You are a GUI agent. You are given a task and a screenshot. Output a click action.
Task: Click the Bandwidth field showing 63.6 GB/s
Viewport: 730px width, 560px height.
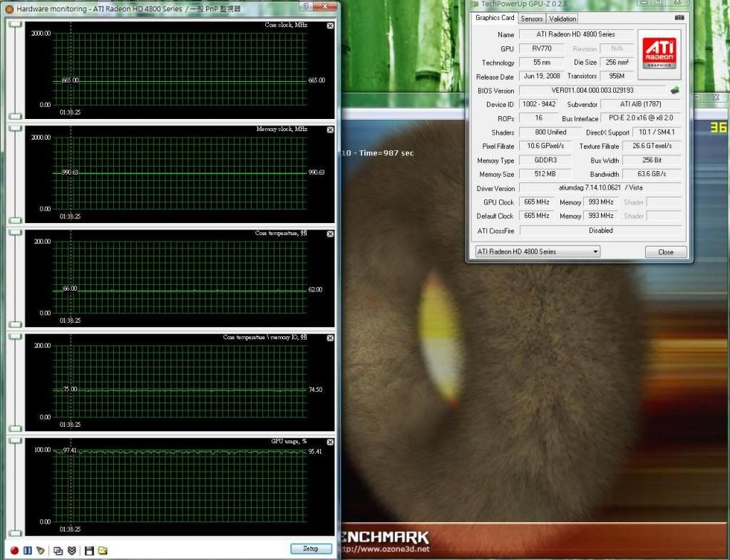click(652, 174)
